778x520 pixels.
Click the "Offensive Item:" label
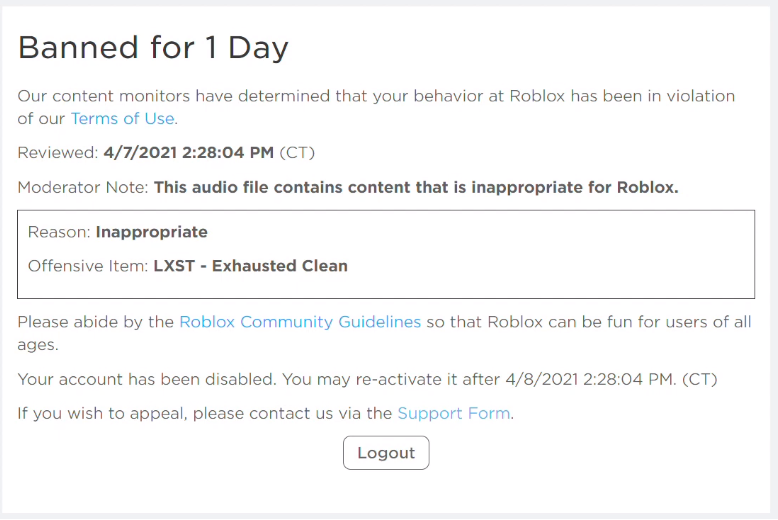tap(88, 266)
